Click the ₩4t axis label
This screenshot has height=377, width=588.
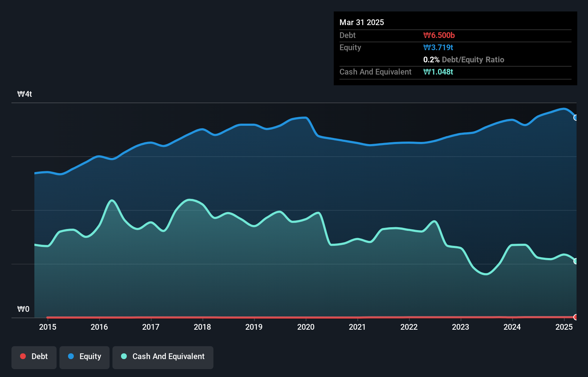click(25, 94)
